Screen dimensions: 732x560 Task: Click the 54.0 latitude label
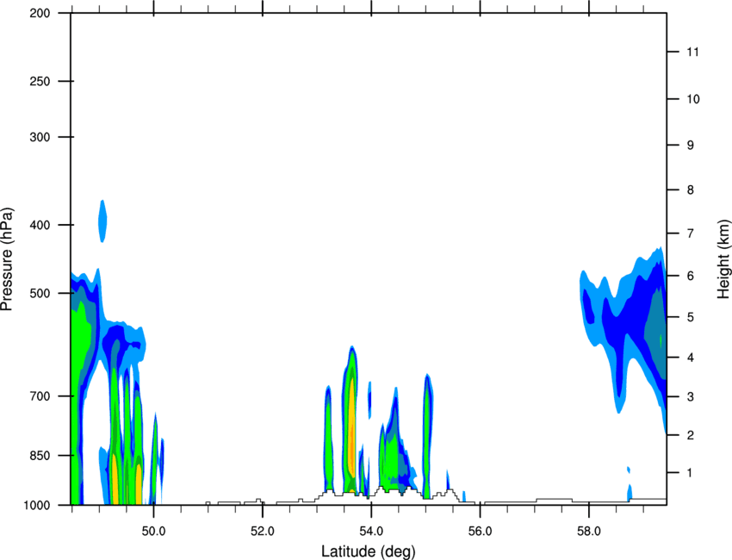[x=371, y=532]
